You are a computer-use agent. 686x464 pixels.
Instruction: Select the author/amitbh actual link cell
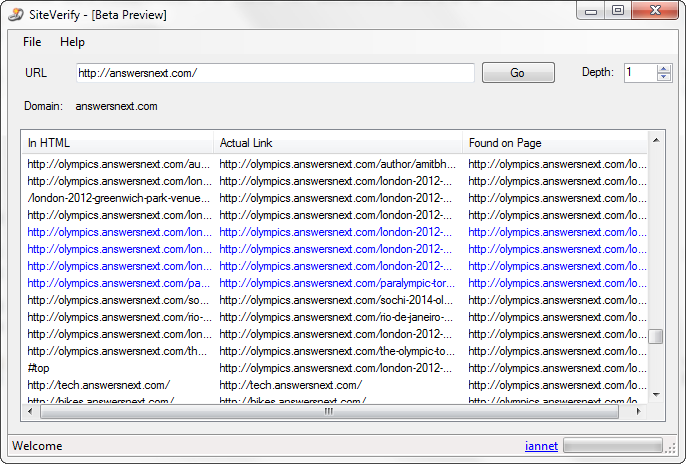337,164
